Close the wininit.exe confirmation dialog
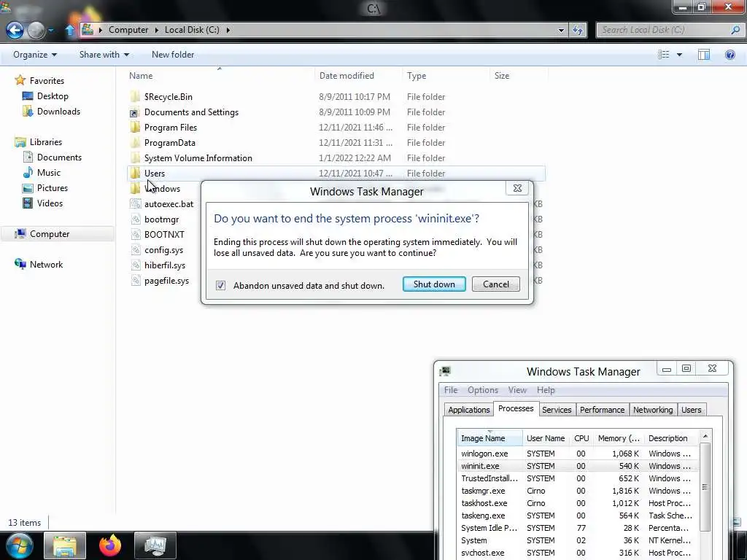The image size is (747, 560). click(x=517, y=188)
